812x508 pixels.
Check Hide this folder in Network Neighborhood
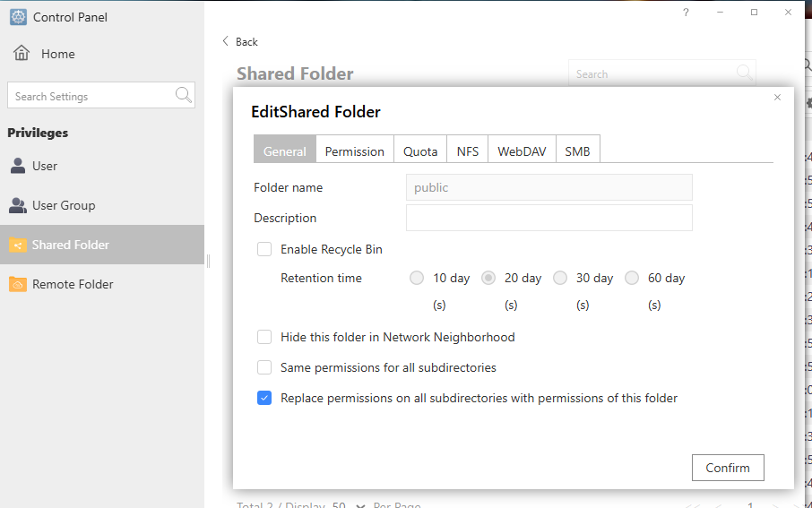pyautogui.click(x=264, y=337)
